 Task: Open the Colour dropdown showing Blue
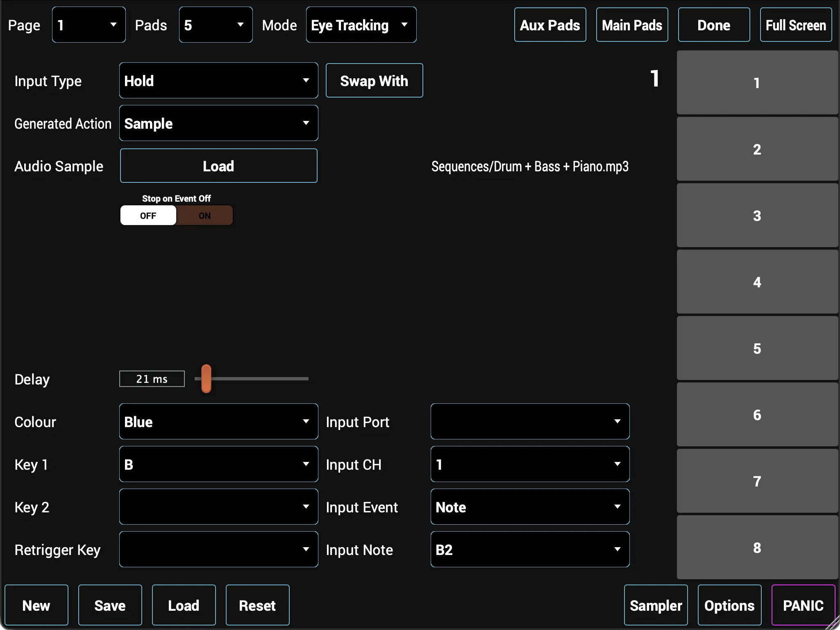pos(218,422)
